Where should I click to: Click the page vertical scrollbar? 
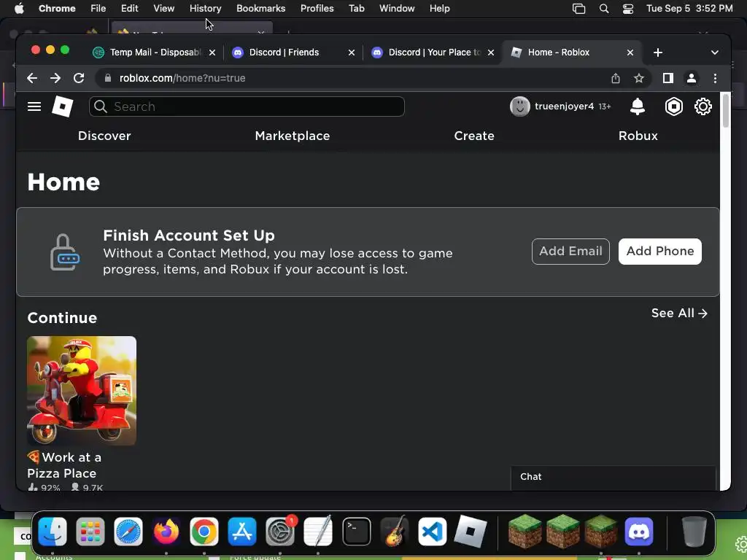coord(726,111)
